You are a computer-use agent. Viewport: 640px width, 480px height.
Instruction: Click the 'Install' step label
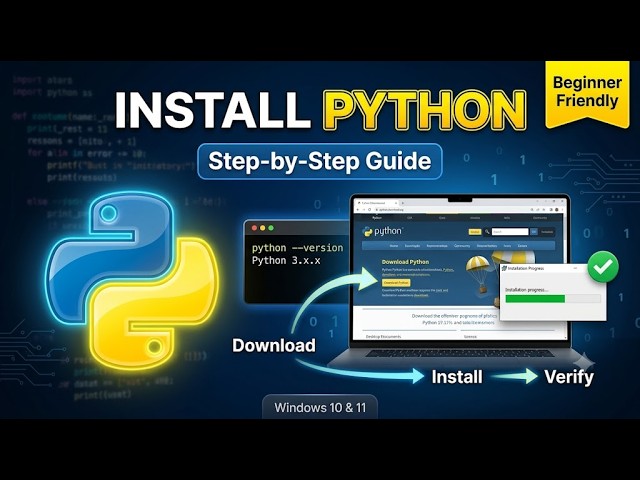(x=457, y=377)
